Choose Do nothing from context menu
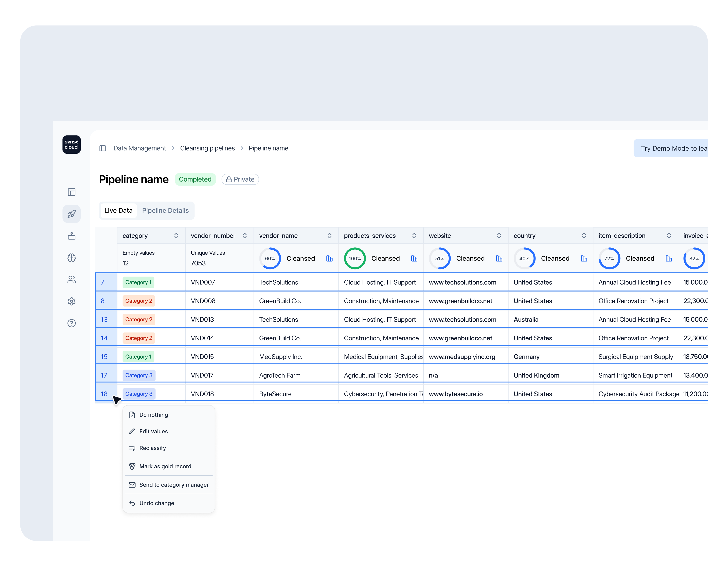Viewport: 728px width, 566px height. coord(169,415)
